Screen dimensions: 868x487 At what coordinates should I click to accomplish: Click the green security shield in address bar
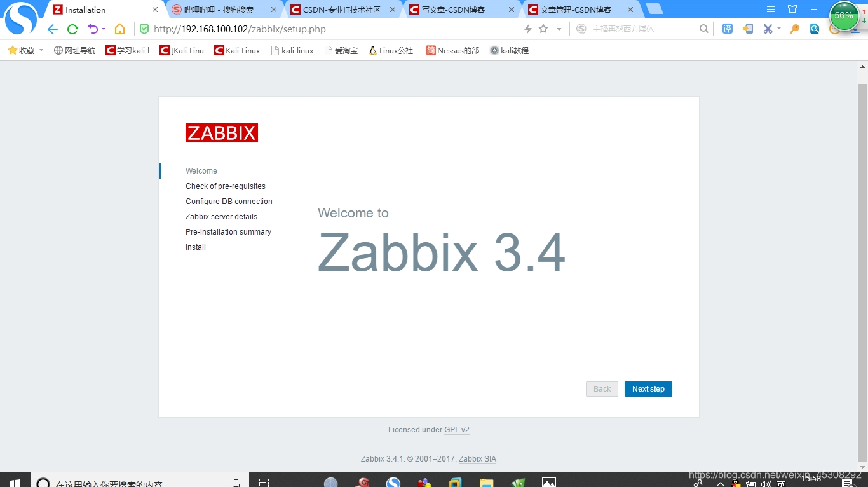[144, 29]
